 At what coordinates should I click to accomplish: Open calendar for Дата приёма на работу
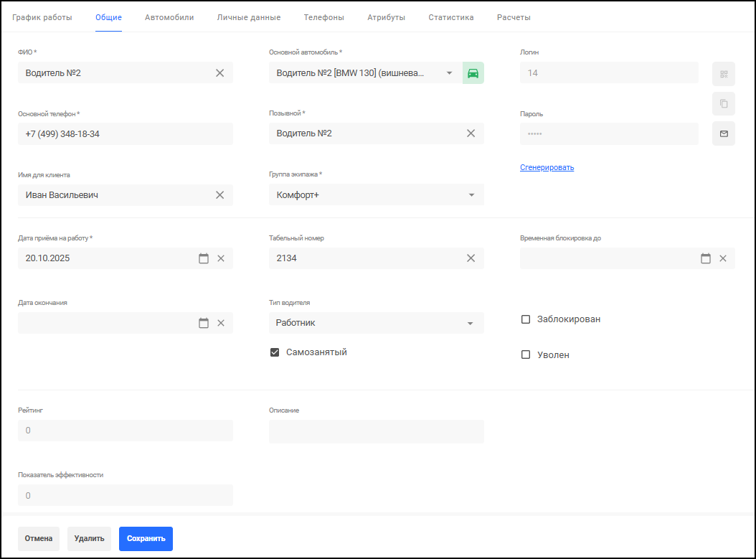[x=204, y=258]
